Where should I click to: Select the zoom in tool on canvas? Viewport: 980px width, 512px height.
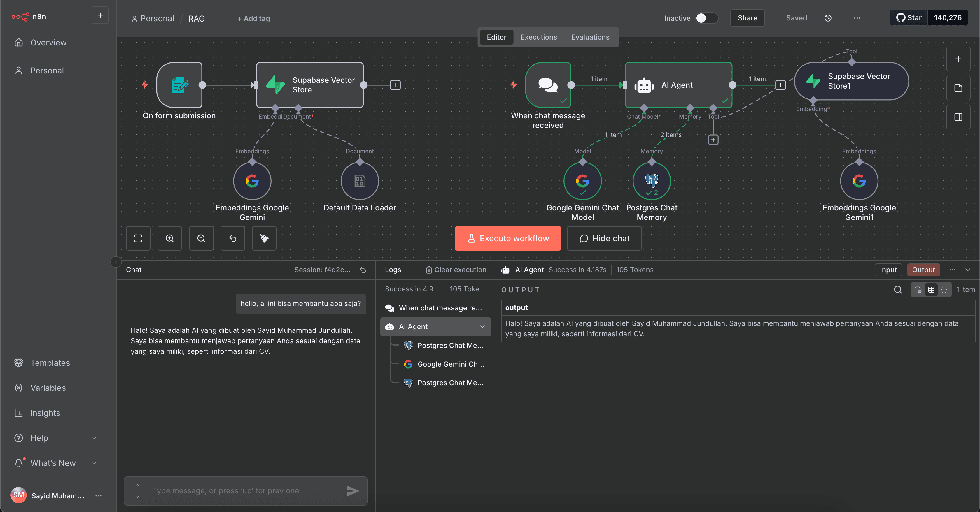[170, 238]
